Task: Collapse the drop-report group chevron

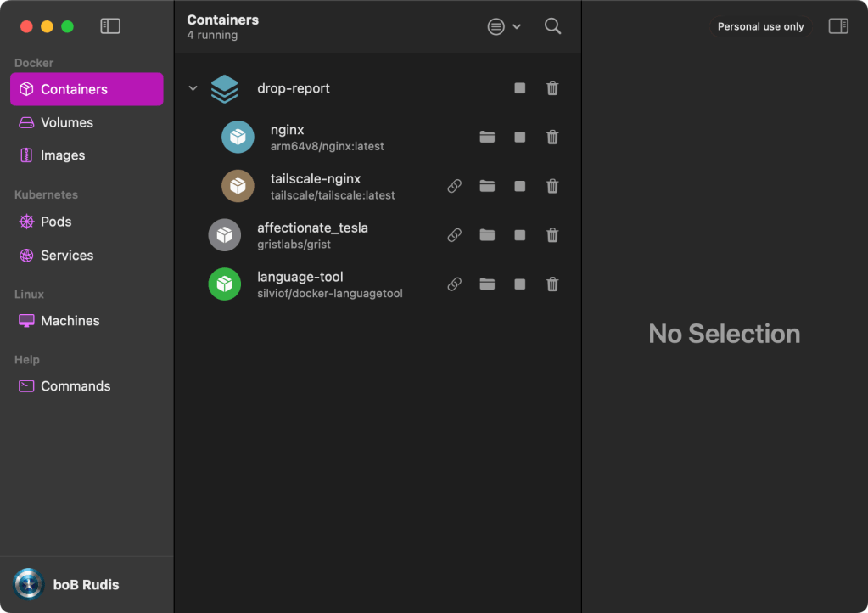Action: pos(193,88)
